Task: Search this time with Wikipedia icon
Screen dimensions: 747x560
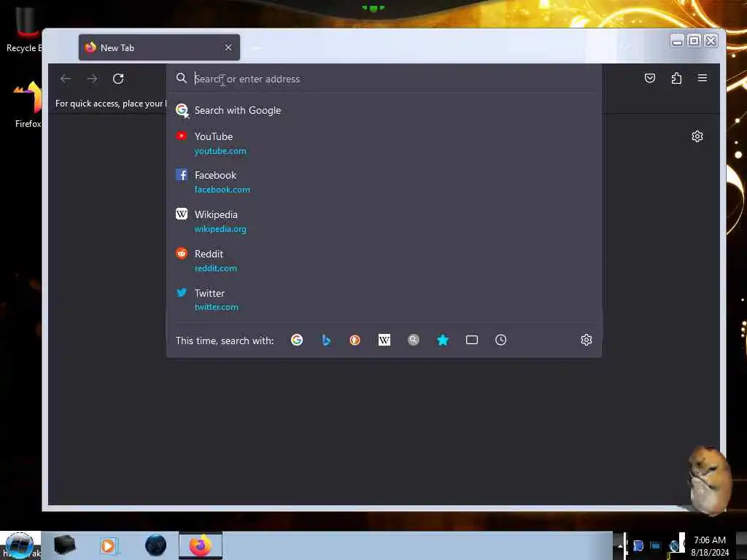Action: pyautogui.click(x=384, y=340)
